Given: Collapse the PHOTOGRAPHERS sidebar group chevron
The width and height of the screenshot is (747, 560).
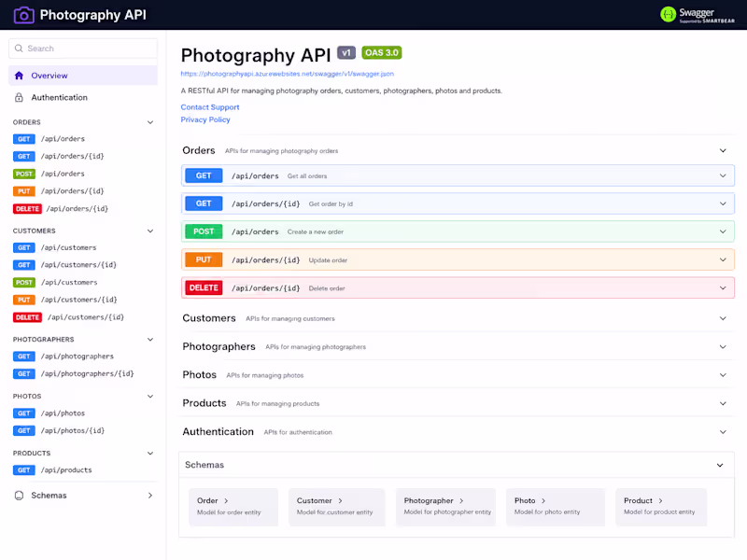Looking at the screenshot, I should pyautogui.click(x=150, y=340).
